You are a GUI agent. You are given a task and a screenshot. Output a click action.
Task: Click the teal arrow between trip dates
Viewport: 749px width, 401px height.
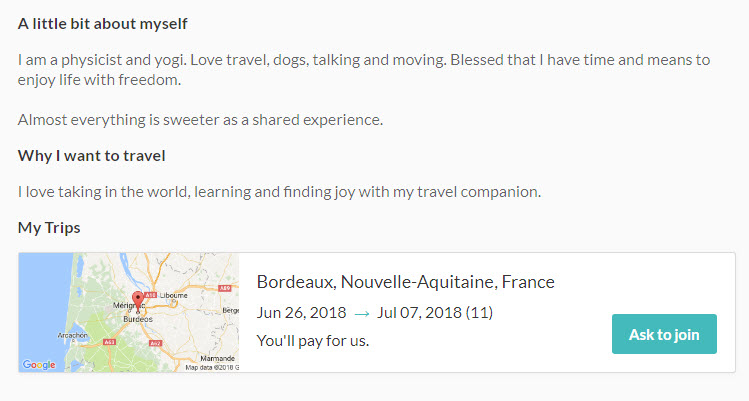(x=362, y=314)
